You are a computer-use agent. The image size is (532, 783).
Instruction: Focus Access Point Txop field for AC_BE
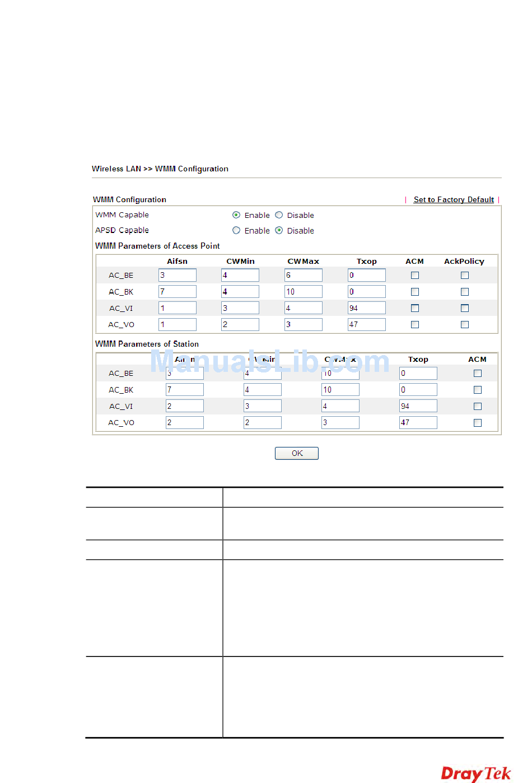click(x=367, y=275)
